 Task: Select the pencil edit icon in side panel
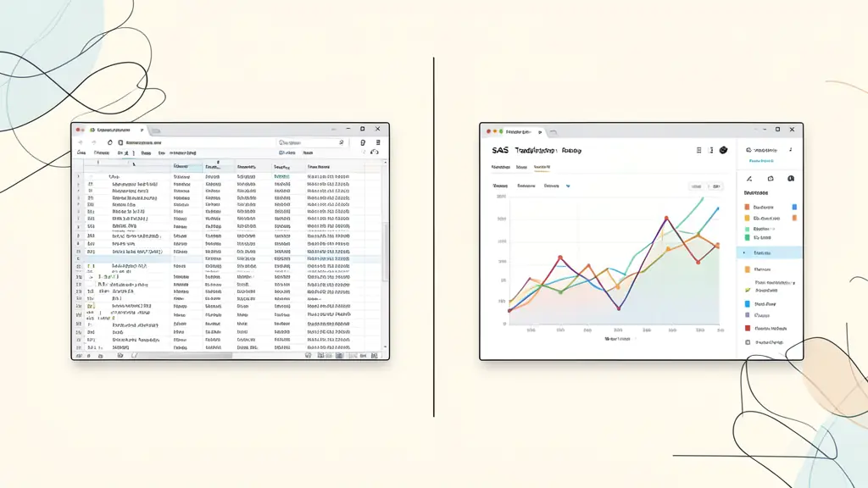(749, 179)
